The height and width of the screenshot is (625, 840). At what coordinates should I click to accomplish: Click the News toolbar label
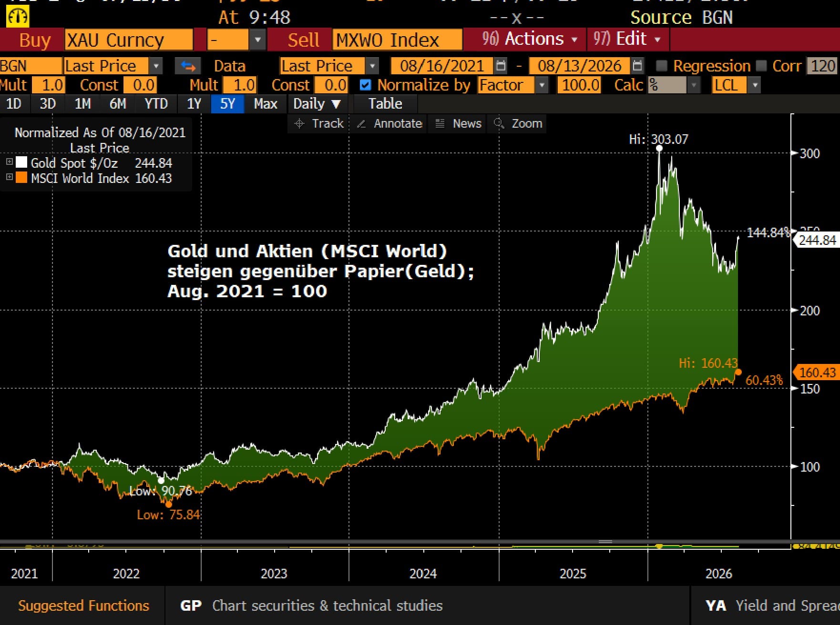[x=467, y=124]
